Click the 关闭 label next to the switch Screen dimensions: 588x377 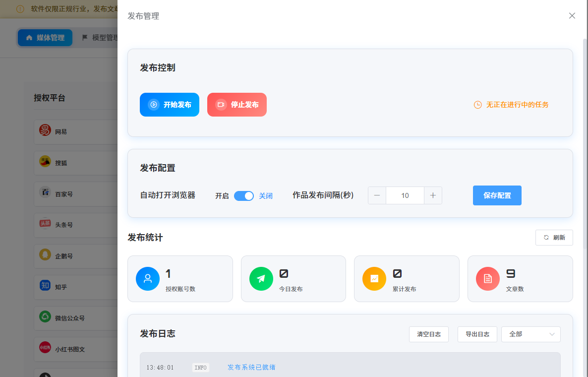pos(266,196)
